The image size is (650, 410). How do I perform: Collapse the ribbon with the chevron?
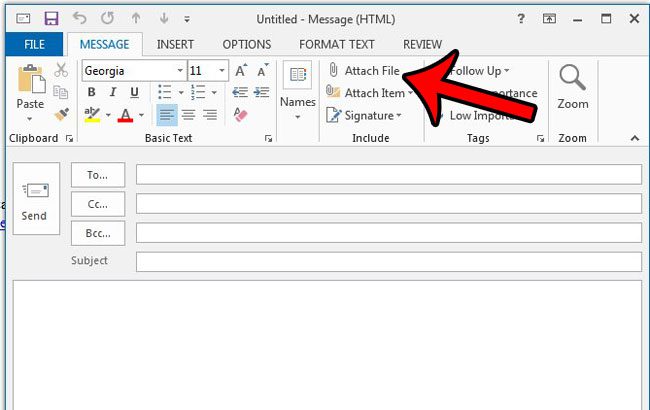point(635,138)
